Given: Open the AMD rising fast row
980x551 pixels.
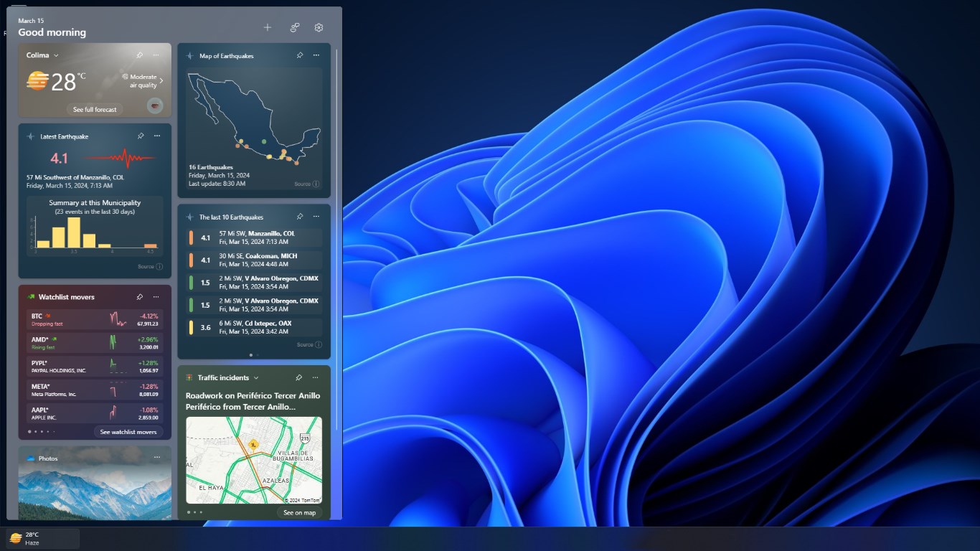Looking at the screenshot, I should click(95, 343).
